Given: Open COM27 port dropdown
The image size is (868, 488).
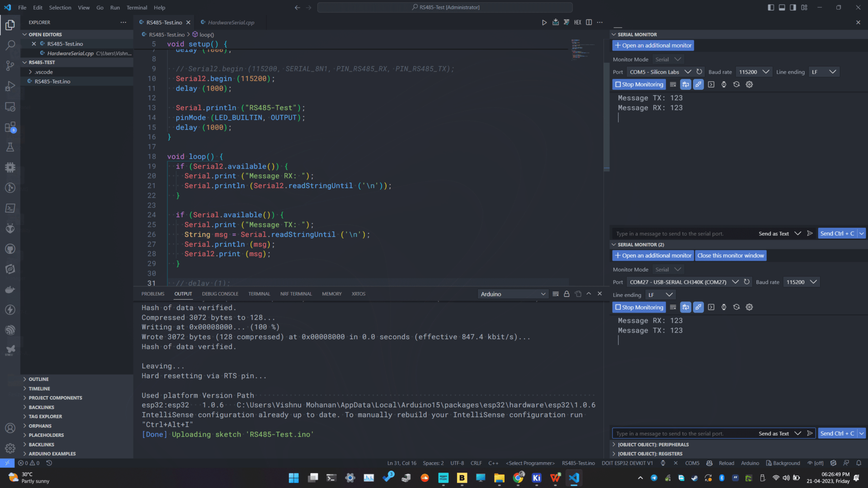Looking at the screenshot, I should click(683, 282).
